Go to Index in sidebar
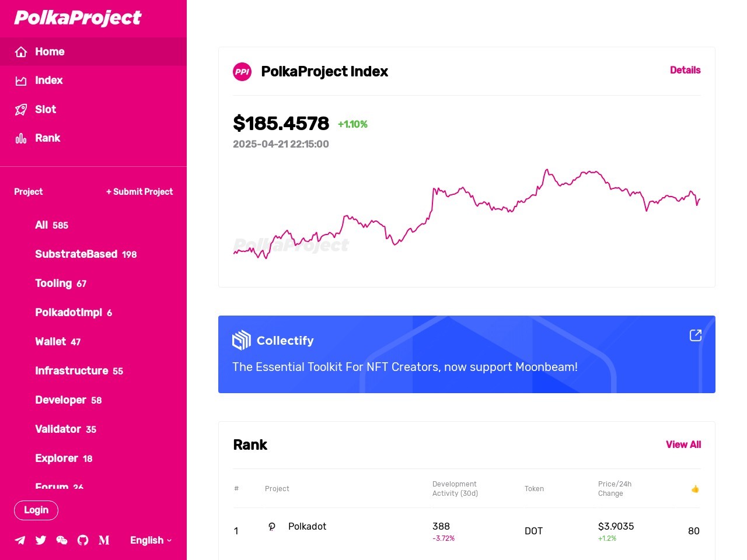Viewport: 747px width, 560px height. [x=48, y=80]
